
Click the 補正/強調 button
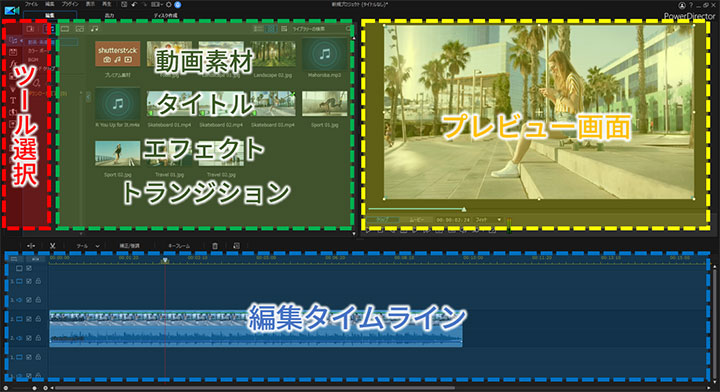coord(129,246)
